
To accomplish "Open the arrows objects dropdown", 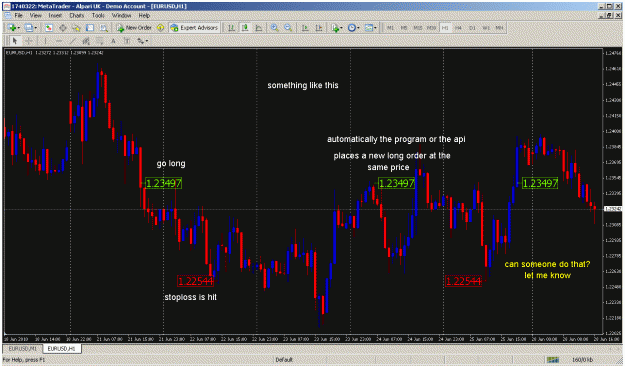I will (142, 41).
